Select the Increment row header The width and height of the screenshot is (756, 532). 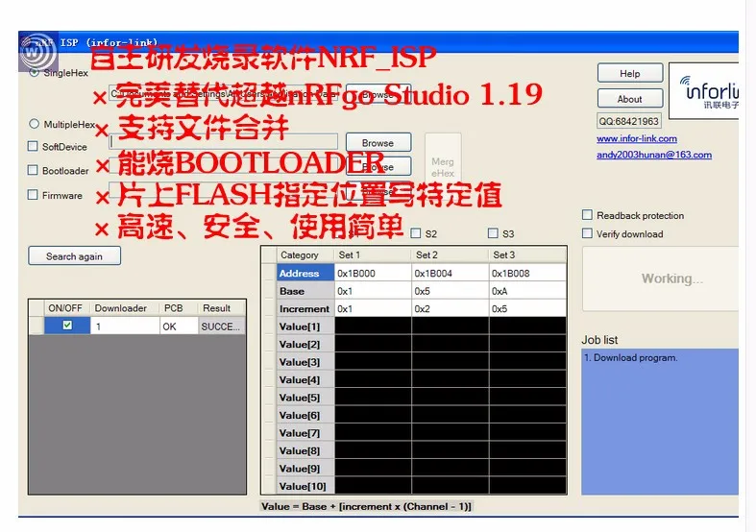(x=305, y=308)
